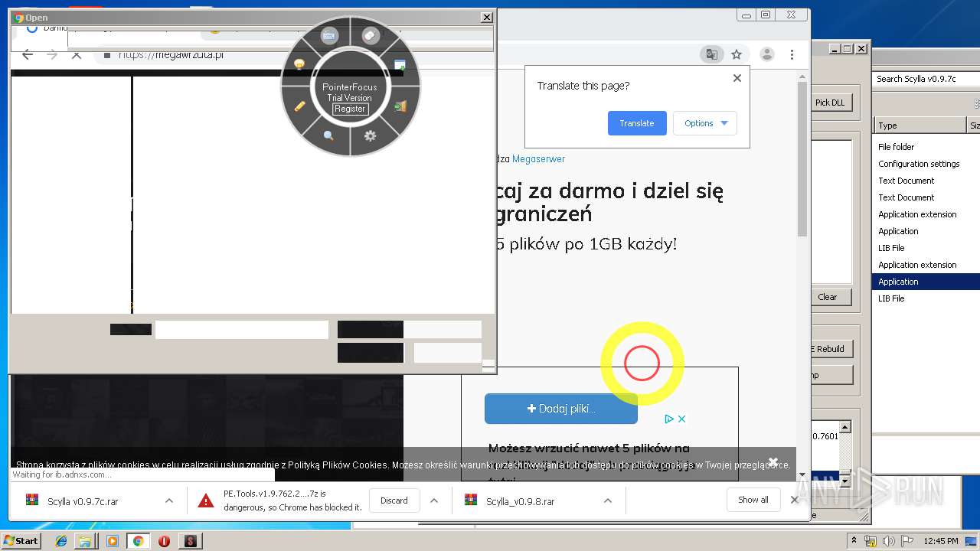
Task: Click Show all downloads
Action: [x=753, y=500]
